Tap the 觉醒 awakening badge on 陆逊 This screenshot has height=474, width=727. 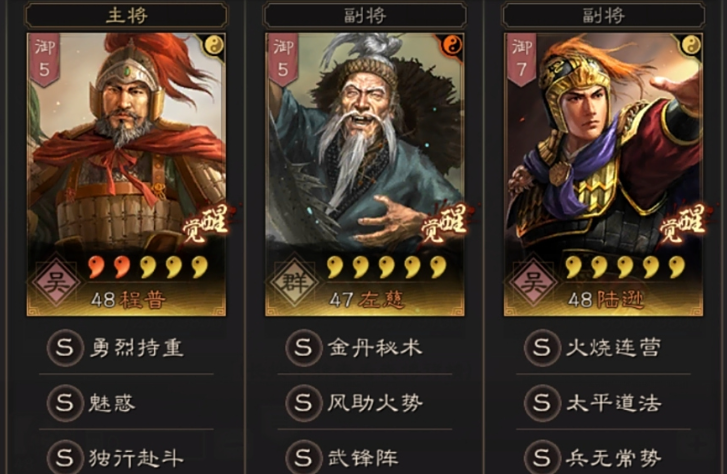tap(683, 224)
